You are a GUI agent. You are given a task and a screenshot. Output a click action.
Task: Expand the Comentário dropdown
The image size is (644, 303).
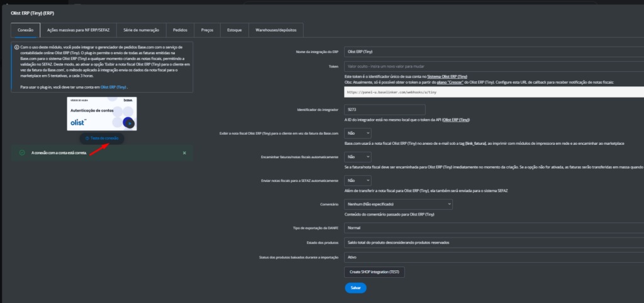point(398,204)
